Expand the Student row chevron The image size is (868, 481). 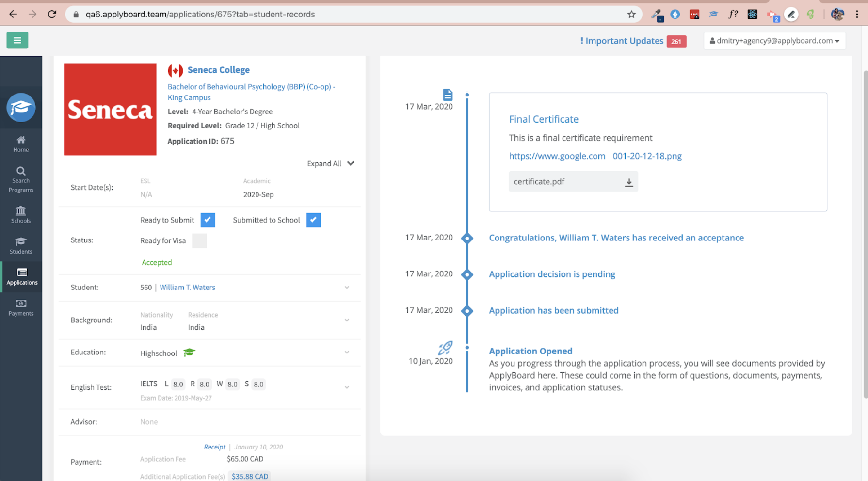347,288
